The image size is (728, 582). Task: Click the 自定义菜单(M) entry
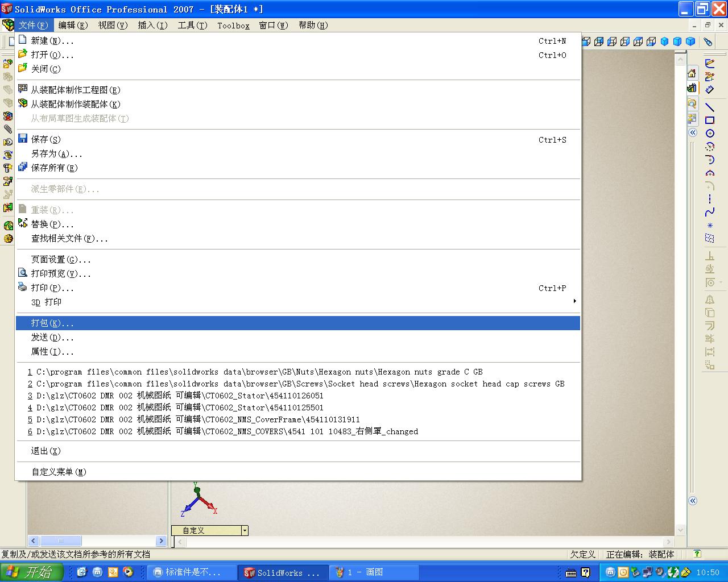click(x=298, y=472)
